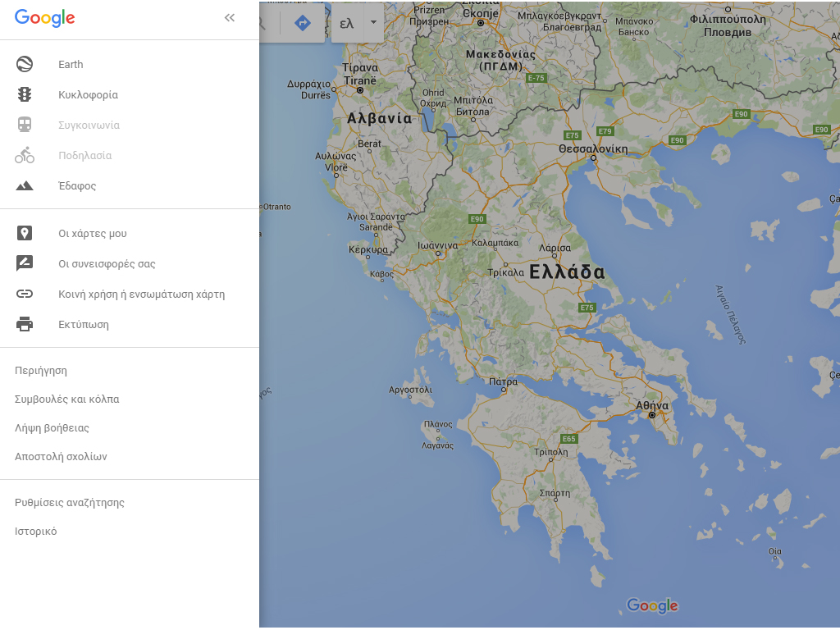
Task: Open the language dropdown arrow next to ελ
Action: coord(373,22)
